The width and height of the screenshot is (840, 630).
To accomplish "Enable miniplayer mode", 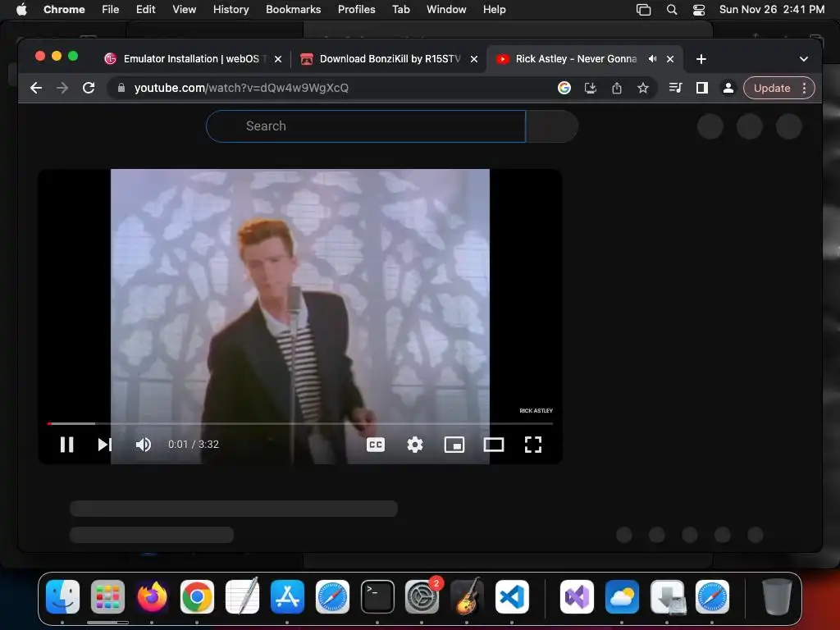I will point(454,444).
